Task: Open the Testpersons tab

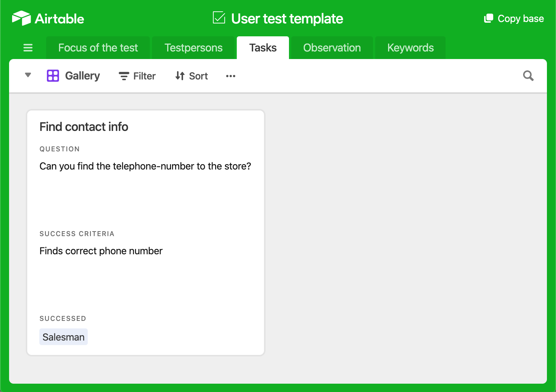Action: 194,48
